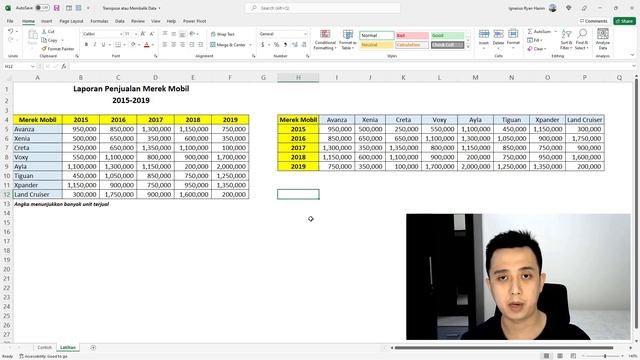
Task: Apply Percent Style
Action: coord(276,44)
